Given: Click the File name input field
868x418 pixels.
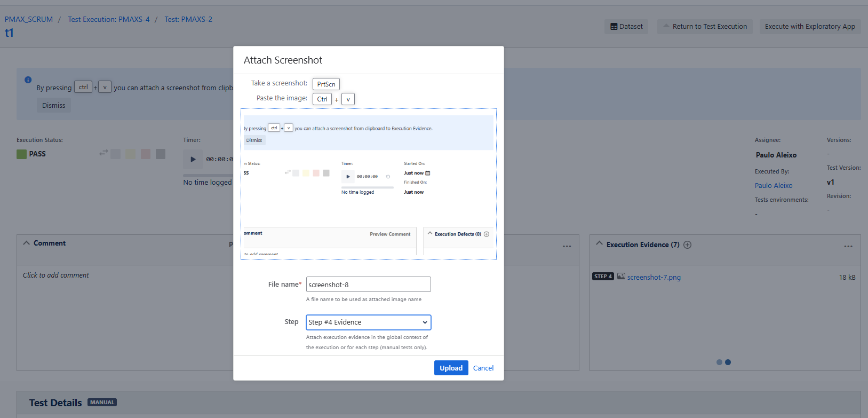Looking at the screenshot, I should [368, 285].
